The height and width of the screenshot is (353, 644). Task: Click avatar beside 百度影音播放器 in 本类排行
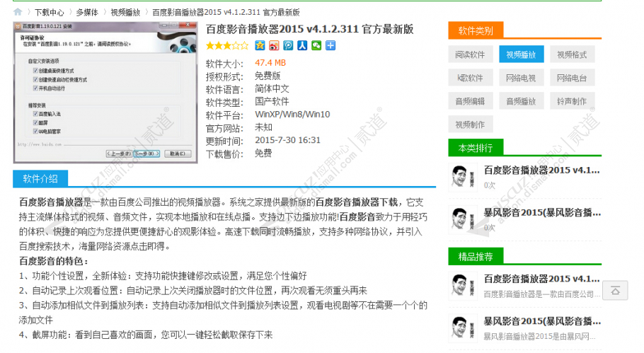point(463,178)
